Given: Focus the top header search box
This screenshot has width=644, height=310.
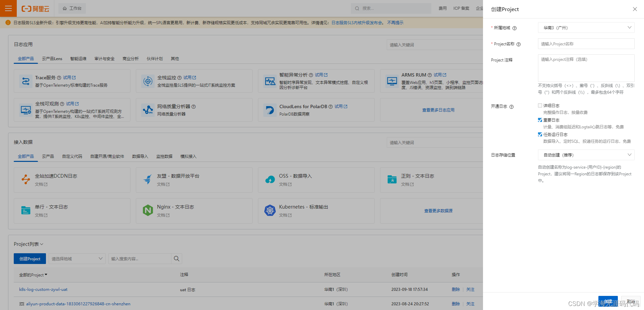Looking at the screenshot, I should pyautogui.click(x=391, y=8).
